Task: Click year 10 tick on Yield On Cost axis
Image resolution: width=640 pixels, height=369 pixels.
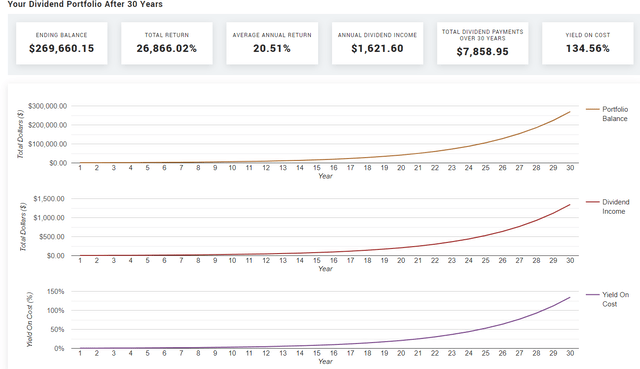Action: point(232,353)
